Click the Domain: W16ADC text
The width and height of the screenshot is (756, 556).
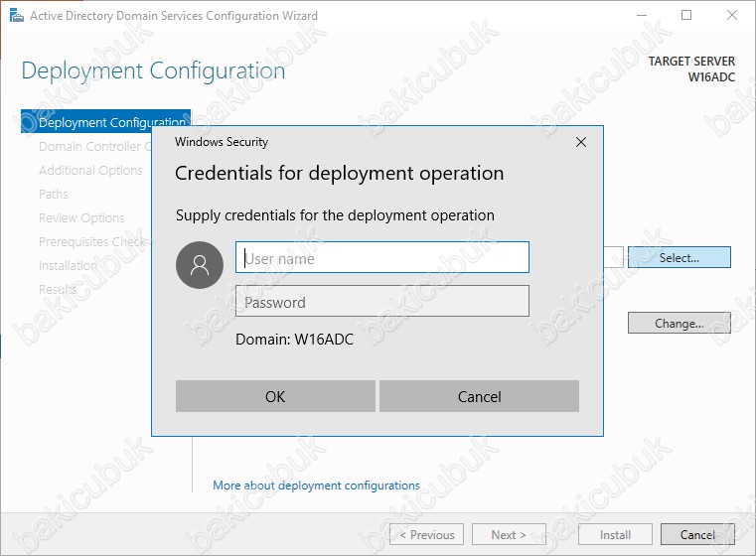(x=294, y=340)
